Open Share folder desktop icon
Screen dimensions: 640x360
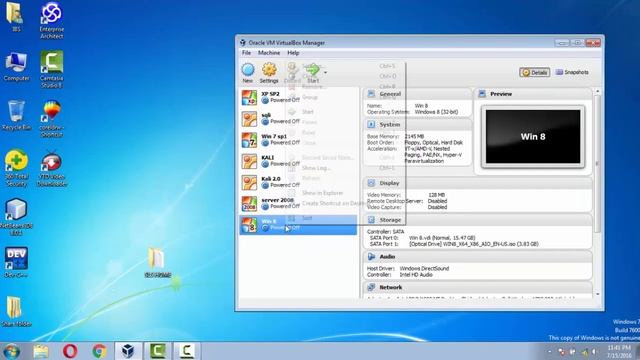coord(16,311)
